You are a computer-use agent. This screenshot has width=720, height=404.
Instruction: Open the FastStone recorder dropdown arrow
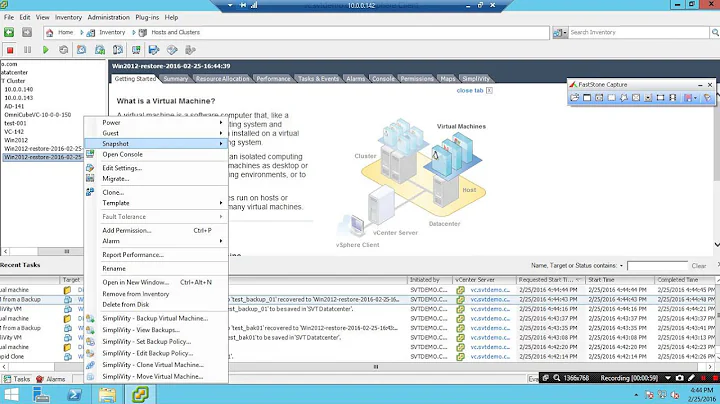click(x=695, y=98)
